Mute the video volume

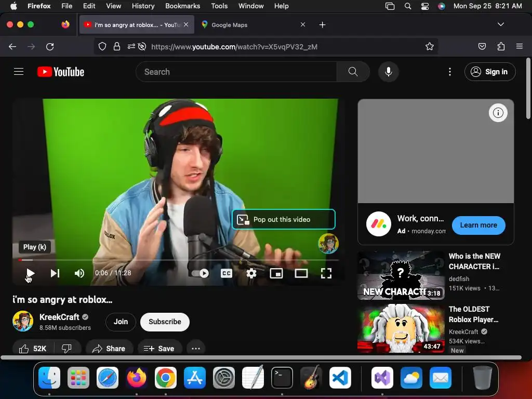(79, 273)
